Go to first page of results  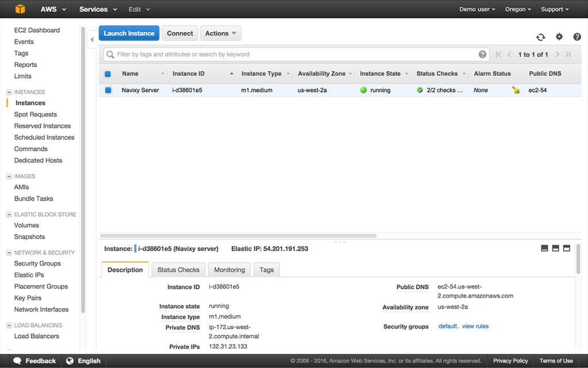coord(498,54)
